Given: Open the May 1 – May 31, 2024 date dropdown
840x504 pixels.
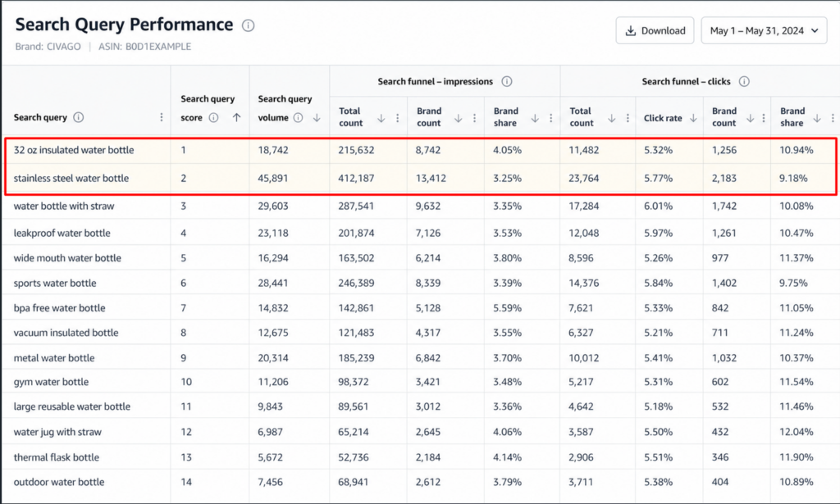Looking at the screenshot, I should [764, 30].
